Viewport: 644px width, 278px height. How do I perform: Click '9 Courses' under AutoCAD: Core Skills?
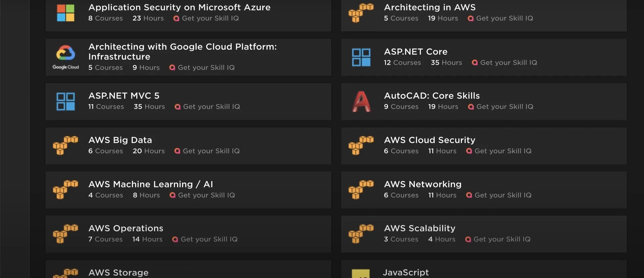[x=401, y=107]
